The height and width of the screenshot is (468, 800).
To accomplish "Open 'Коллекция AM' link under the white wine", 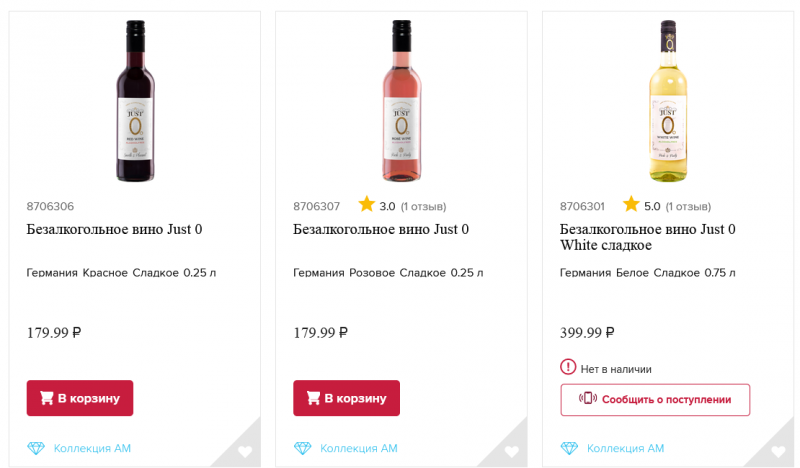I will click(x=625, y=448).
